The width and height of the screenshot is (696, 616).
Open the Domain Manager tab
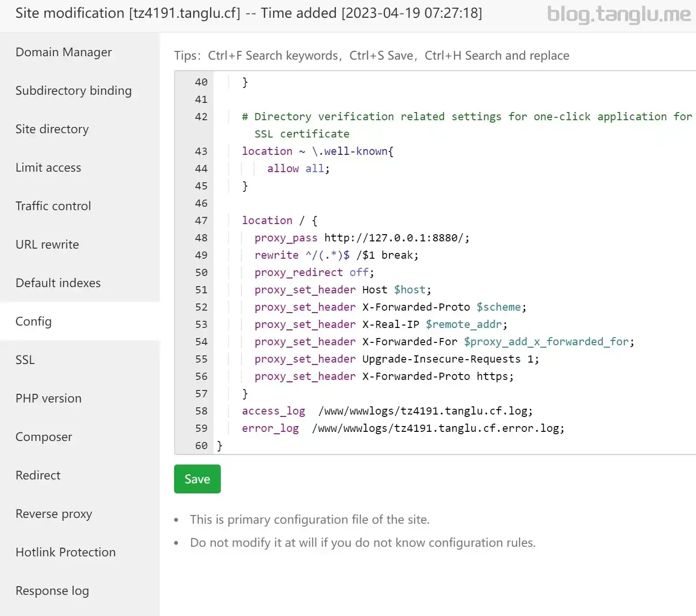(x=63, y=52)
